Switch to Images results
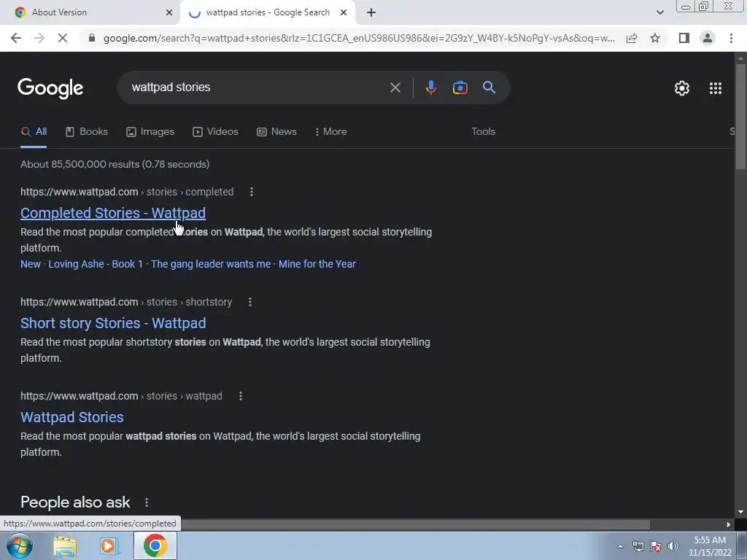 [150, 132]
